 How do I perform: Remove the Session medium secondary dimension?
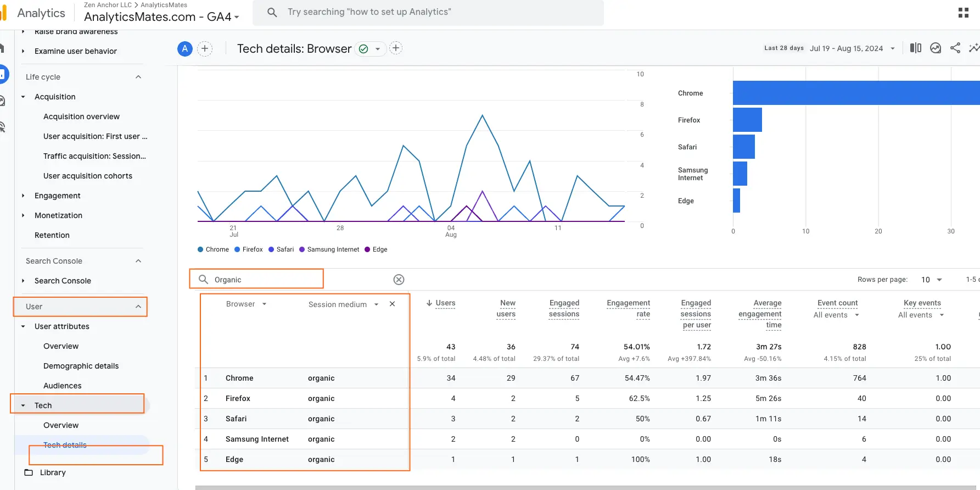coord(393,304)
